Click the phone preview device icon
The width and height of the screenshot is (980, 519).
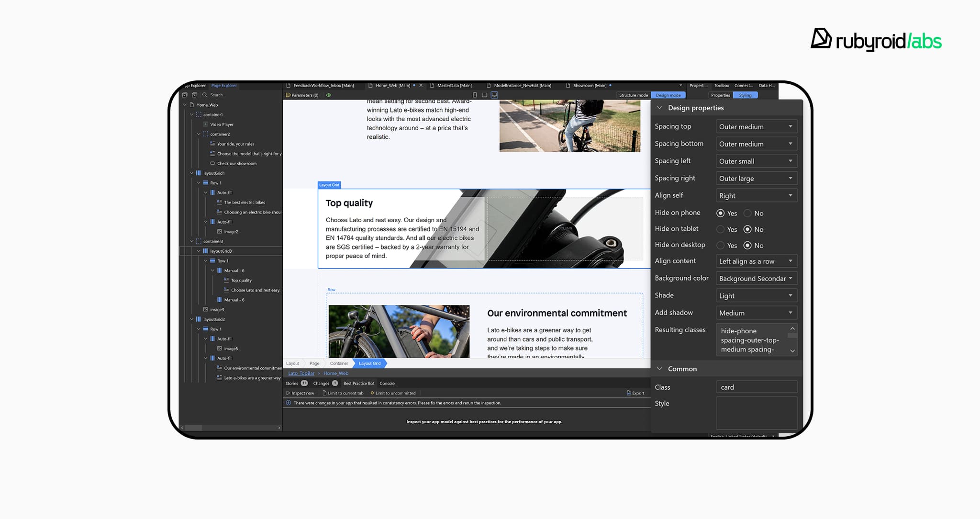tap(475, 95)
